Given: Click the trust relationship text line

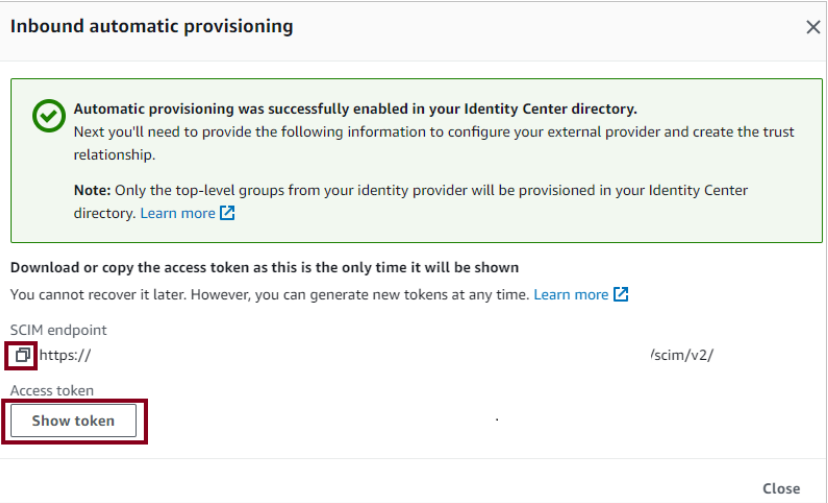Looking at the screenshot, I should (115, 155).
